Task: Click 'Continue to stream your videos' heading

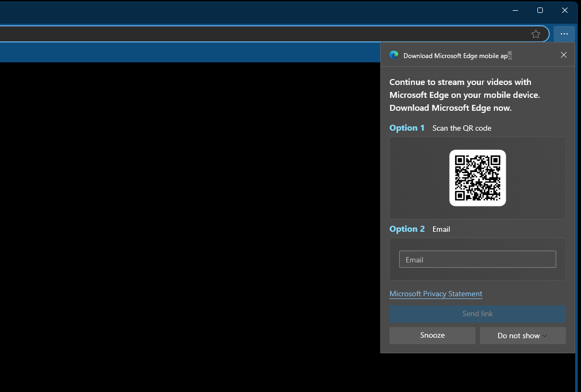Action: pyautogui.click(x=465, y=95)
